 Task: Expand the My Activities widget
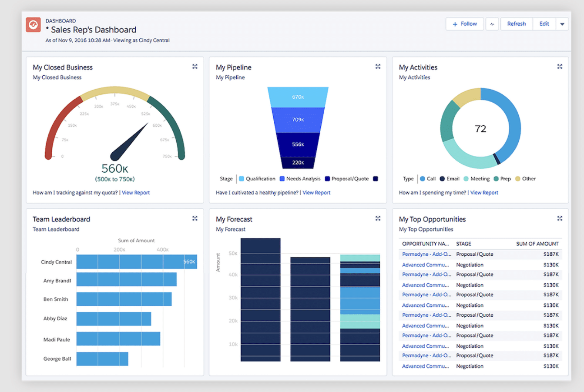coord(559,66)
